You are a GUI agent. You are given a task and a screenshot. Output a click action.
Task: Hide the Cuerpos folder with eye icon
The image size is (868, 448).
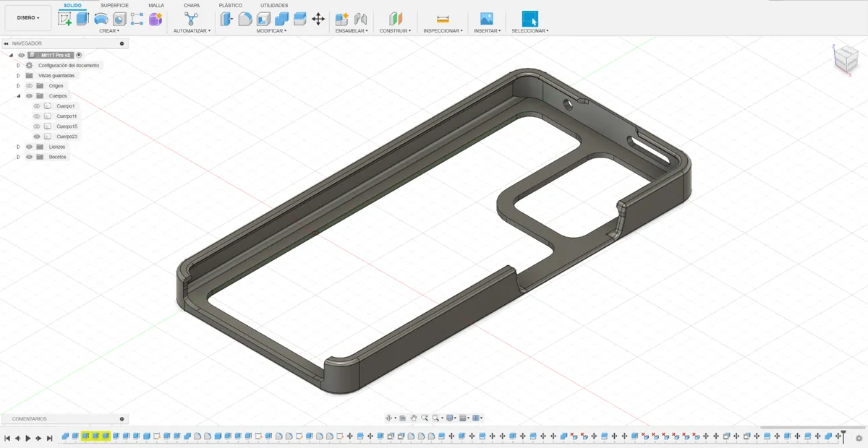30,95
